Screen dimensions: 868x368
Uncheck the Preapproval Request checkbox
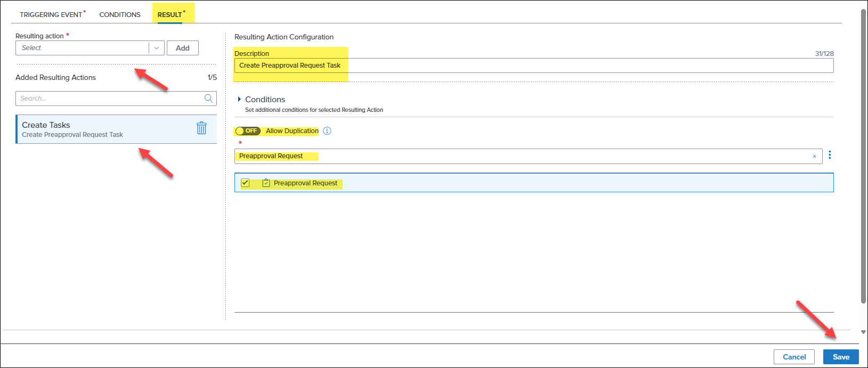[245, 183]
